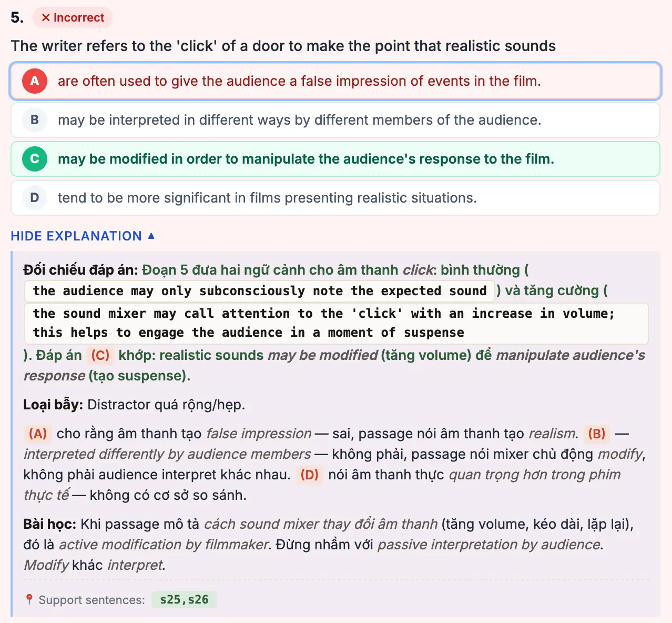Select the red A option circle
The width and height of the screenshot is (672, 623).
click(x=35, y=81)
